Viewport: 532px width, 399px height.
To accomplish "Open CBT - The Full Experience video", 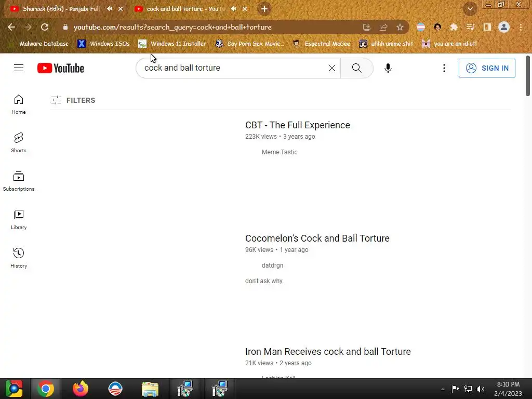I will [x=298, y=125].
